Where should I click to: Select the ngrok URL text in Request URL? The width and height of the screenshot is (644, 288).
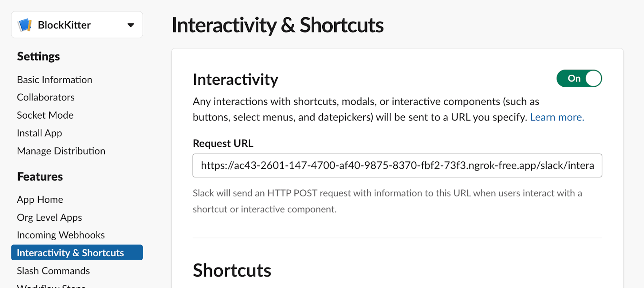pos(397,166)
